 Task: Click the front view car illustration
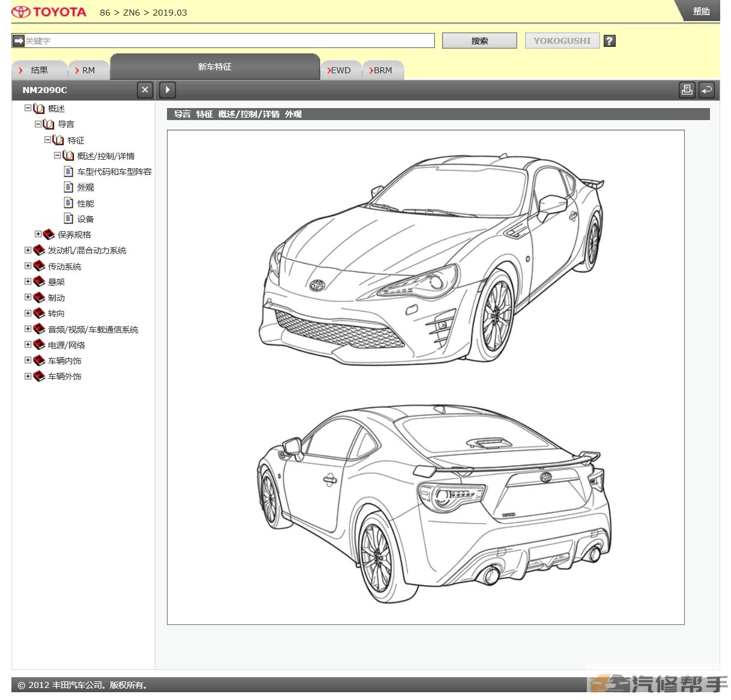click(x=431, y=260)
